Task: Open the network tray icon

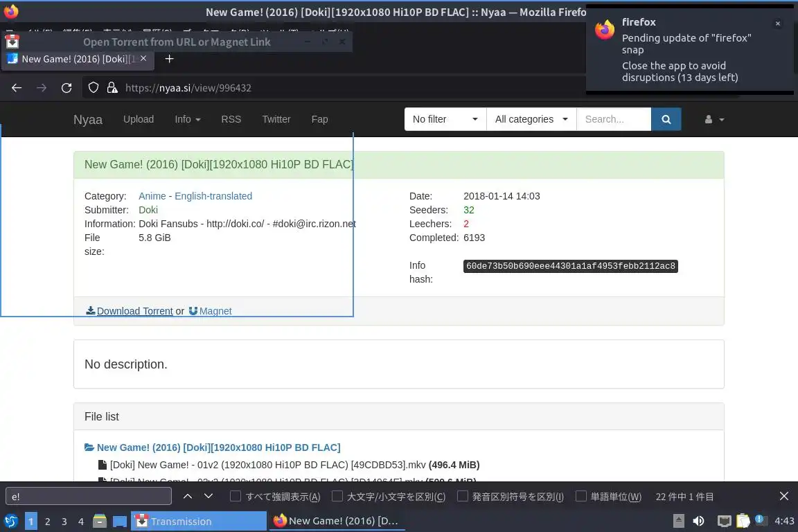Action: click(724, 521)
